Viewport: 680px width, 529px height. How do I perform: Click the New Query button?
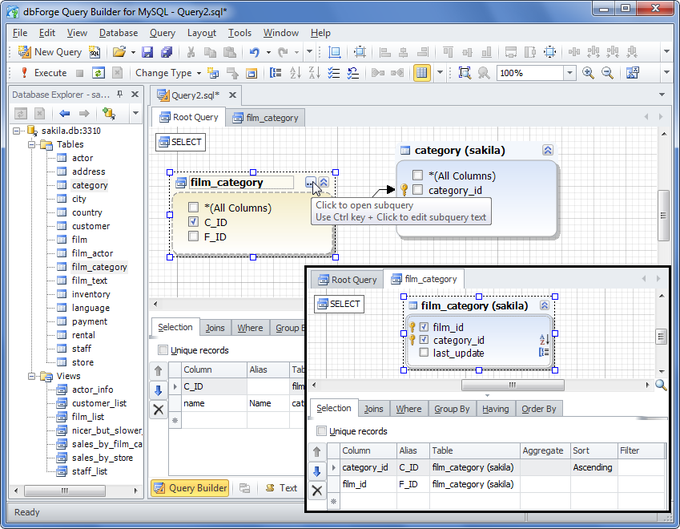click(x=50, y=52)
